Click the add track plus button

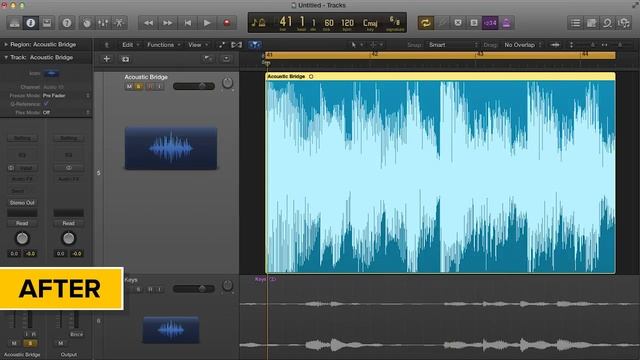107,59
